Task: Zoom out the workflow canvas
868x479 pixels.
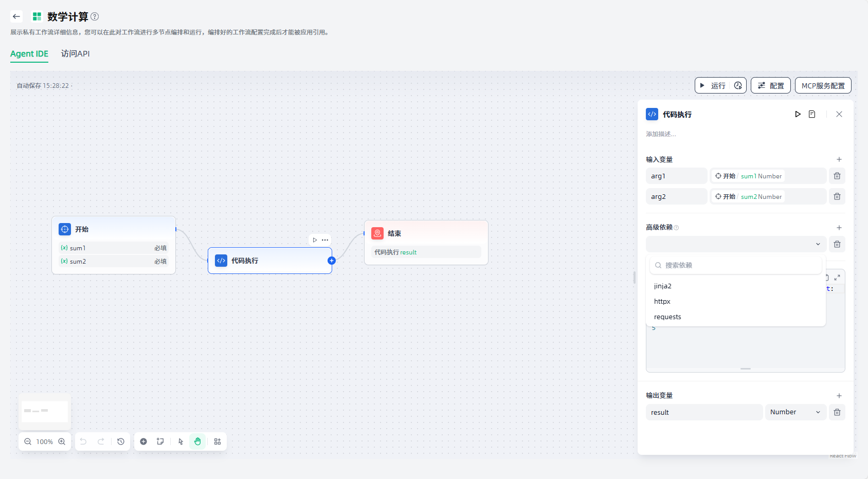Action: click(x=28, y=441)
